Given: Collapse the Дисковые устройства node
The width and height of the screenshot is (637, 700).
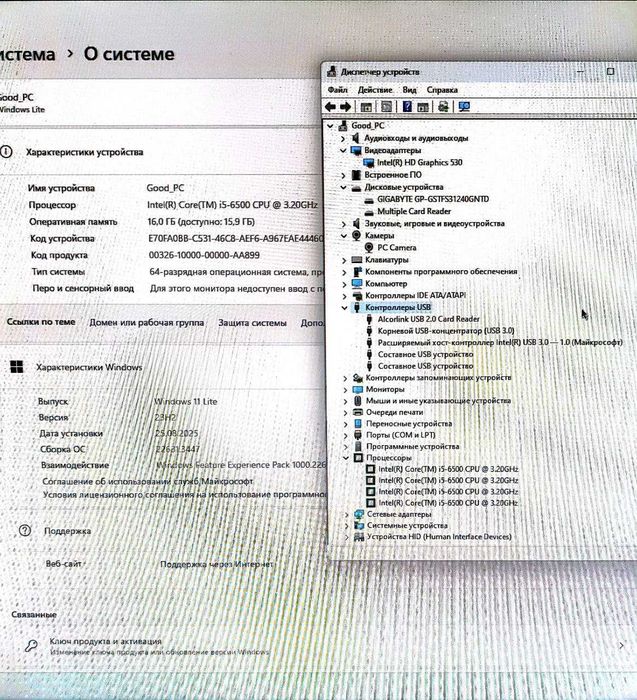Looking at the screenshot, I should pyautogui.click(x=343, y=188).
